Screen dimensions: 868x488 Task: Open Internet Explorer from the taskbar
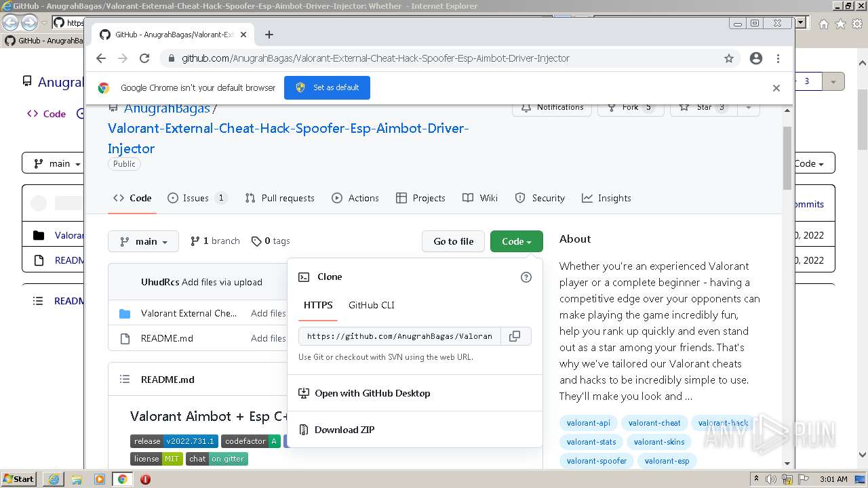tap(53, 479)
